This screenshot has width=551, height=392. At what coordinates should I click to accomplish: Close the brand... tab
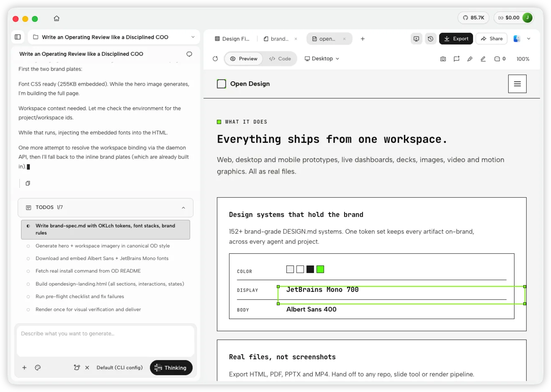coord(296,39)
